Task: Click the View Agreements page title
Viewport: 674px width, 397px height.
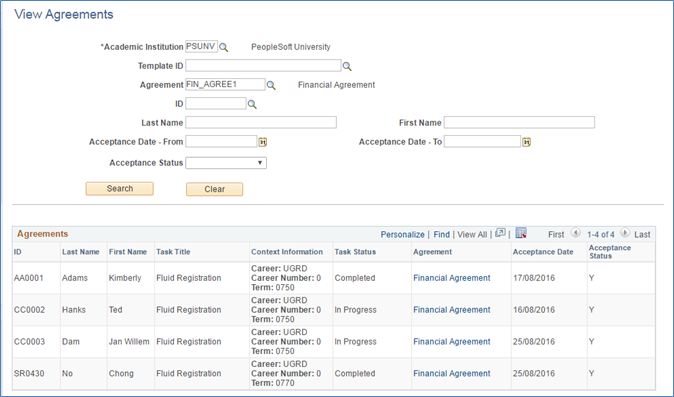Action: [x=64, y=14]
